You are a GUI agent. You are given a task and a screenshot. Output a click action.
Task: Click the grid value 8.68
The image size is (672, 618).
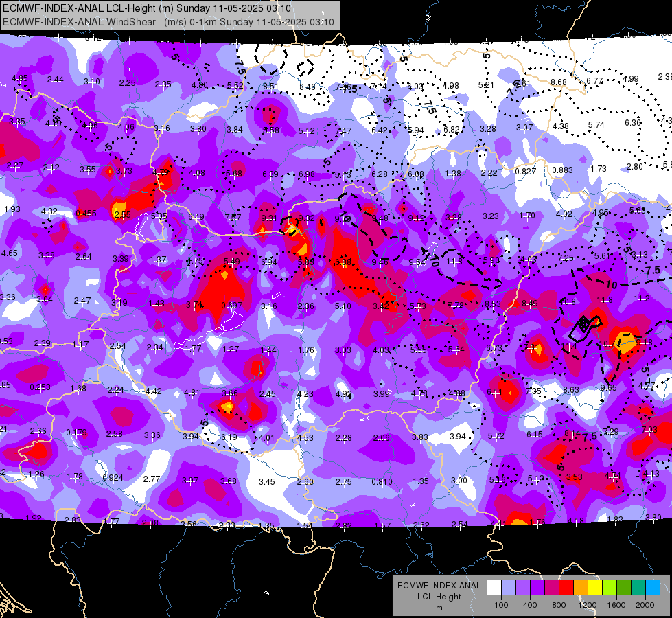[559, 82]
